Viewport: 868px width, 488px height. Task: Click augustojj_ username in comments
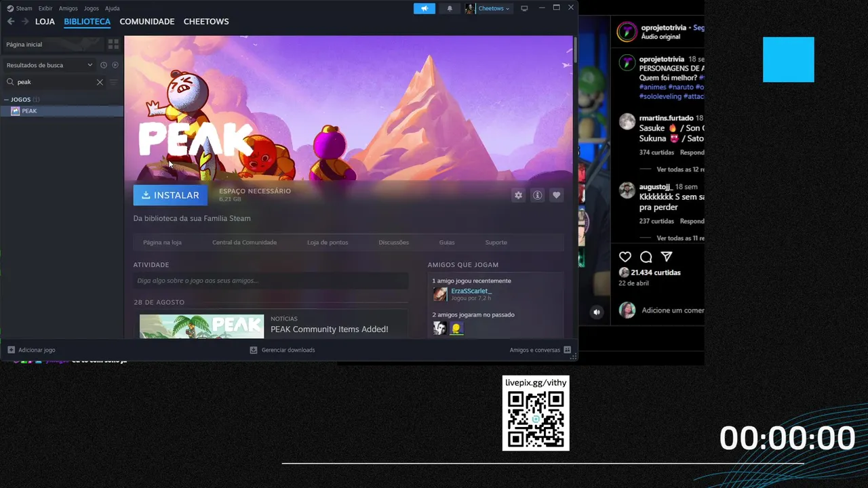click(x=655, y=186)
